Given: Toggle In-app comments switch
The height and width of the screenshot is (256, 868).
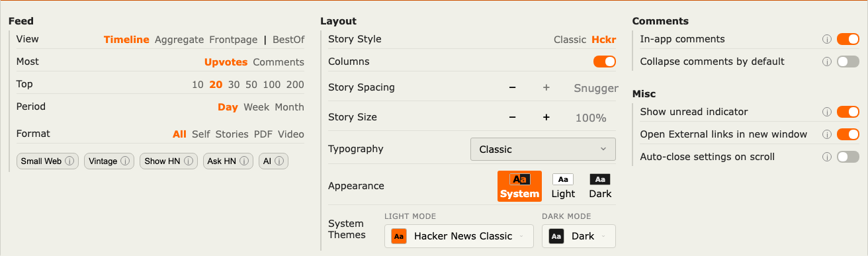Looking at the screenshot, I should pyautogui.click(x=848, y=39).
